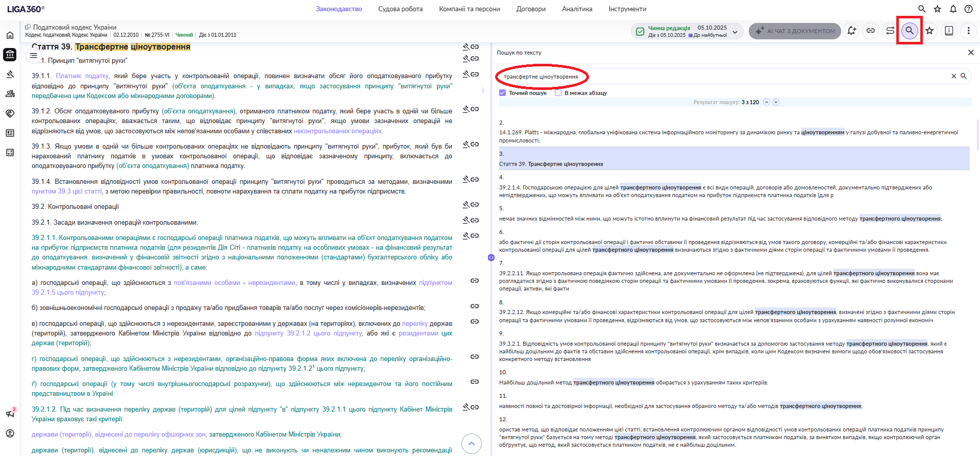Uncheck the 'Точний пошук' checkbox
Screen dimensions: 980x456
click(503, 93)
